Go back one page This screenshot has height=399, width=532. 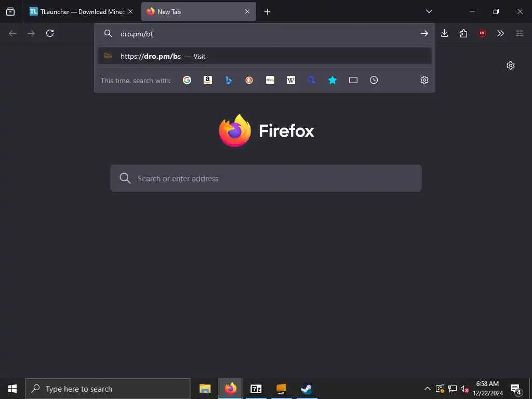point(12,33)
